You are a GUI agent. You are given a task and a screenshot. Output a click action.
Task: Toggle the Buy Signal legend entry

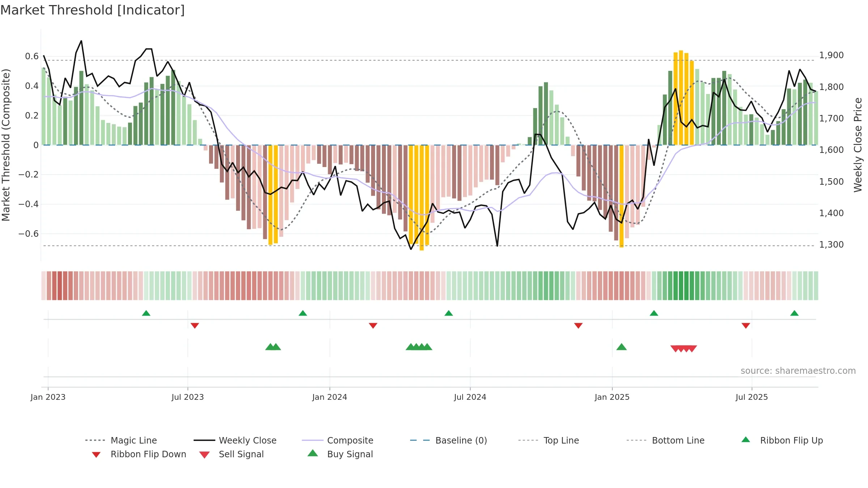tap(340, 454)
